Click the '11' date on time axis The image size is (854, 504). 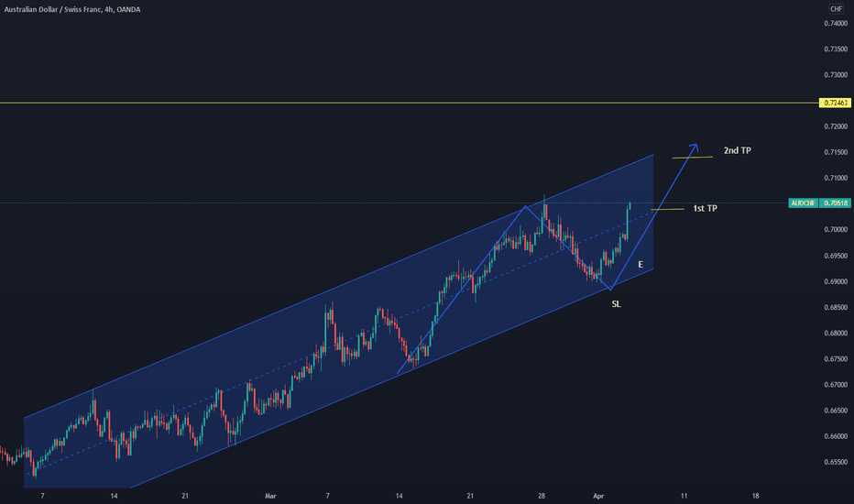coord(684,496)
